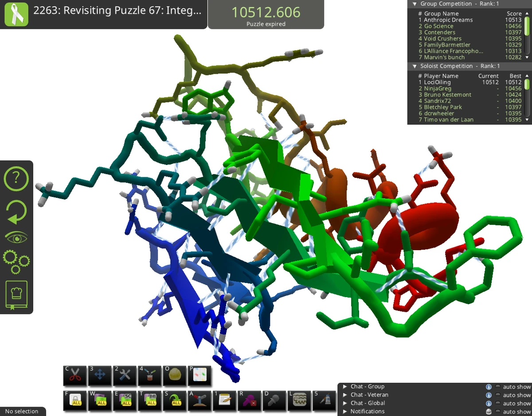Viewport: 532px width, 416px height.
Task: Select the Remove Bands tool labeled R
Action: [x=249, y=400]
